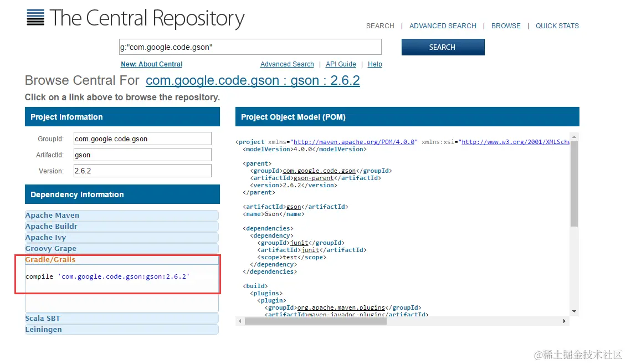Open the Help link
This screenshot has width=626, height=364.
(375, 64)
